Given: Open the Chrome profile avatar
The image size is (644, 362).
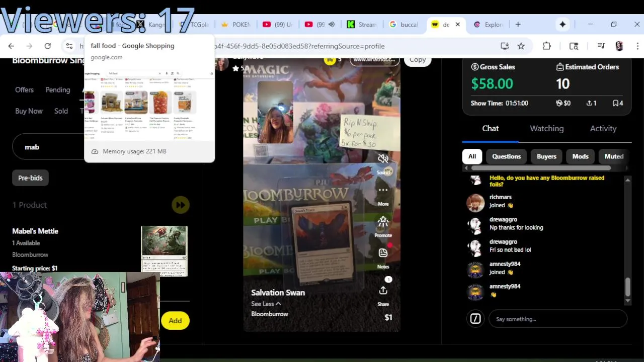Looking at the screenshot, I should pyautogui.click(x=619, y=46).
